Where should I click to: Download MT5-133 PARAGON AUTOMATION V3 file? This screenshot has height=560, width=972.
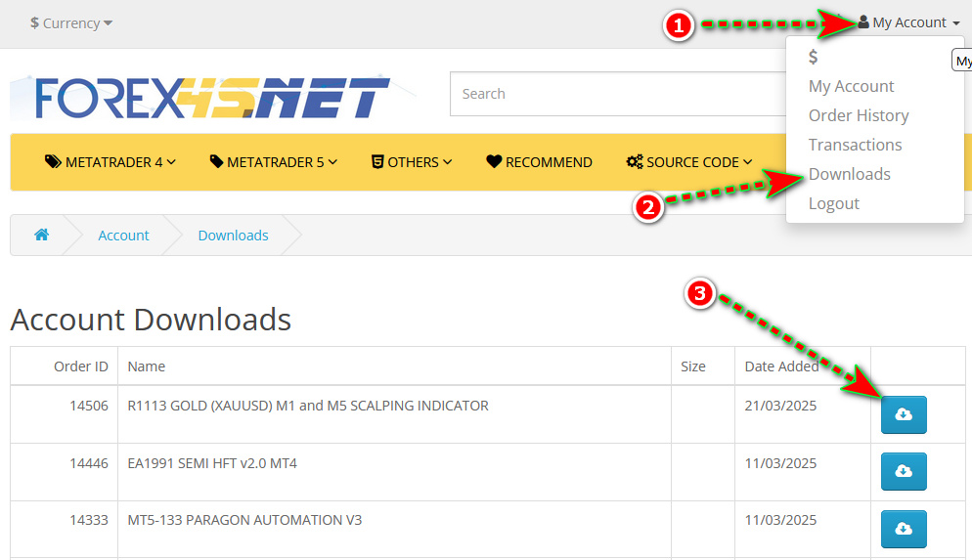point(904,529)
